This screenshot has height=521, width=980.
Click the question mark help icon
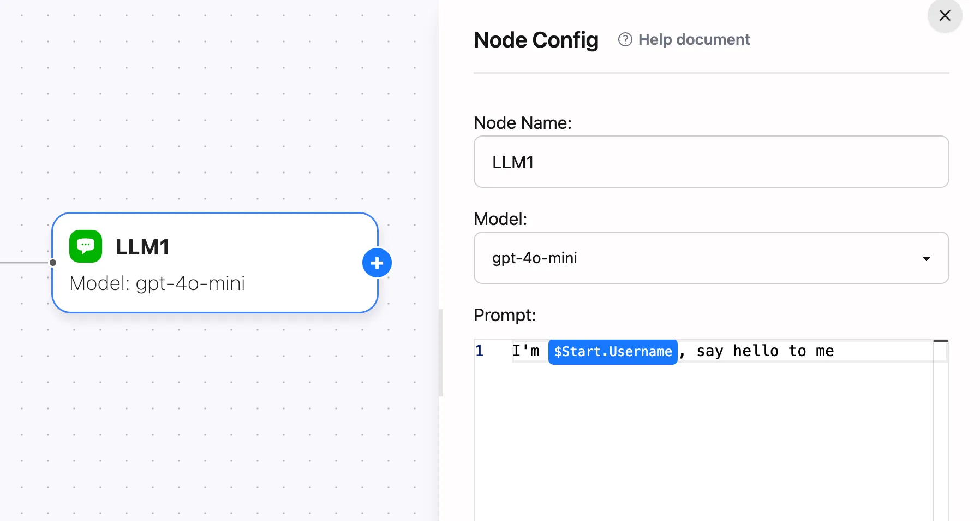pyautogui.click(x=625, y=39)
